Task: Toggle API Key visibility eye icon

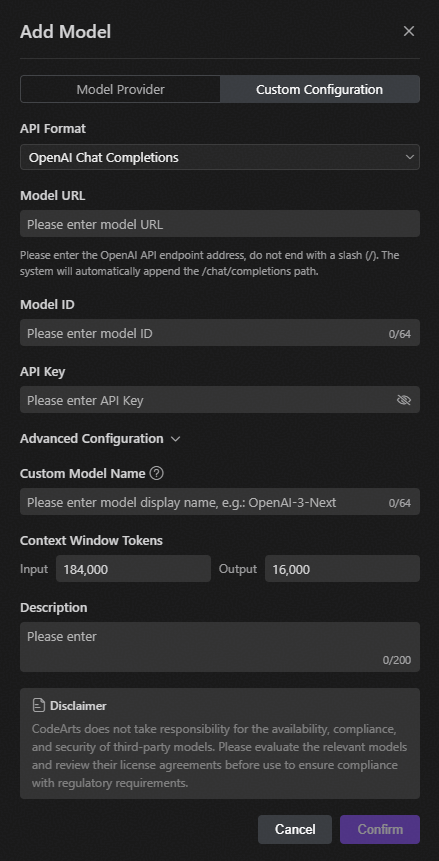Action: click(404, 400)
